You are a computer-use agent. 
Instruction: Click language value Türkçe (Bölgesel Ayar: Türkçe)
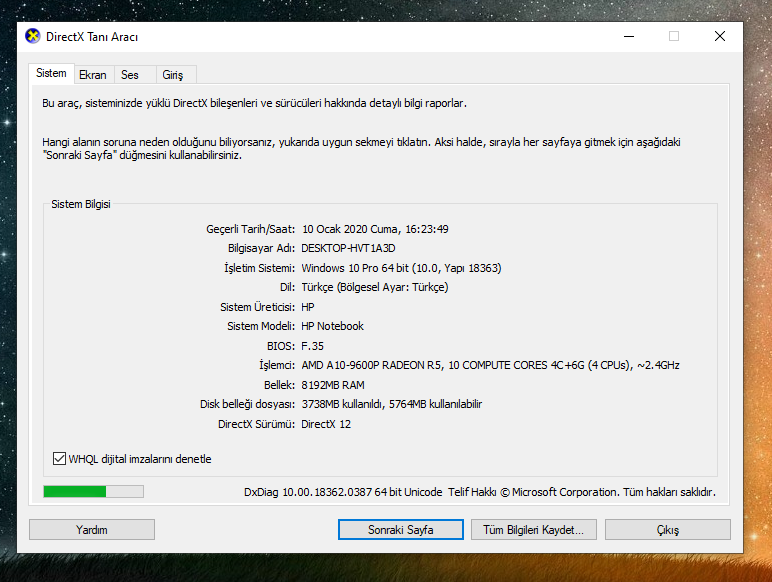375,287
